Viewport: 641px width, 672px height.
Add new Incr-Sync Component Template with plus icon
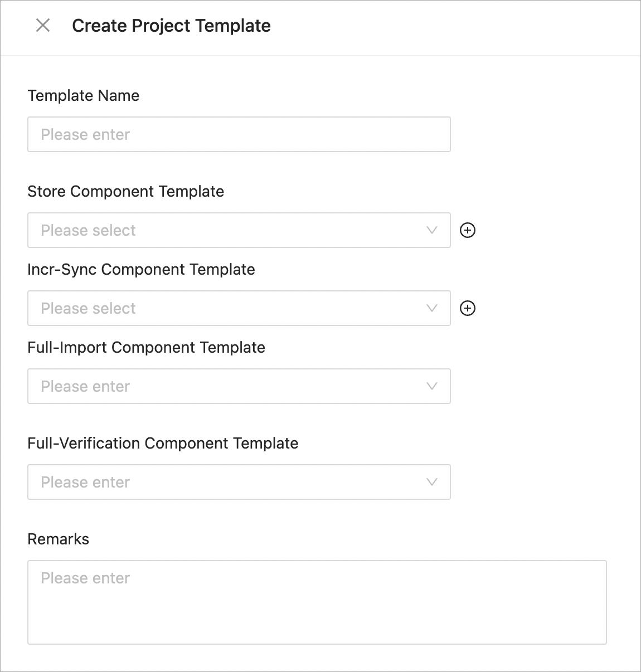coord(468,308)
